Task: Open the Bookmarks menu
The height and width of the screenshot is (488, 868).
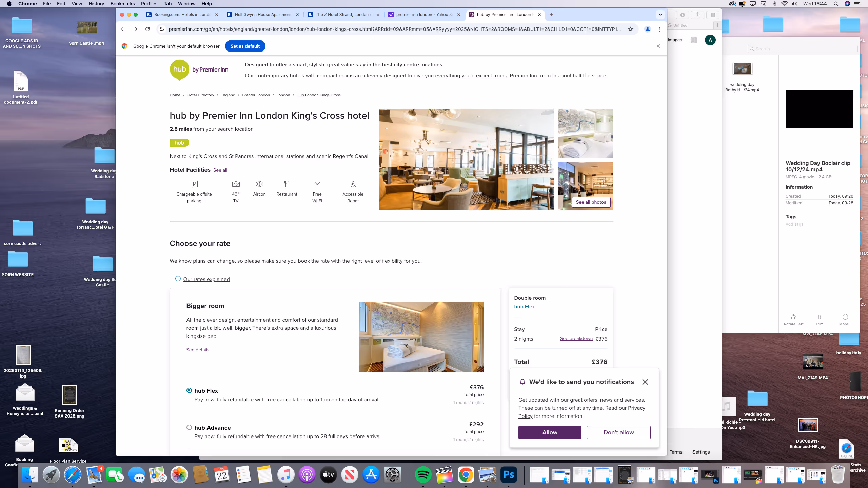Action: (x=122, y=4)
